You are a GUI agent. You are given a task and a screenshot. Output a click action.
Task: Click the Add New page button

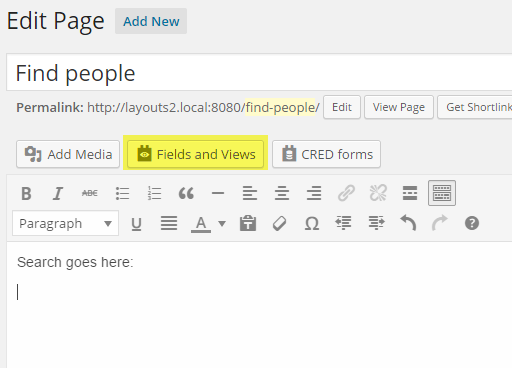[151, 21]
